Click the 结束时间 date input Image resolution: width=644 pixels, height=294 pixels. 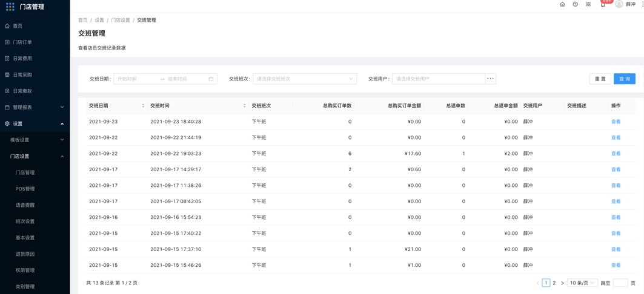click(185, 79)
